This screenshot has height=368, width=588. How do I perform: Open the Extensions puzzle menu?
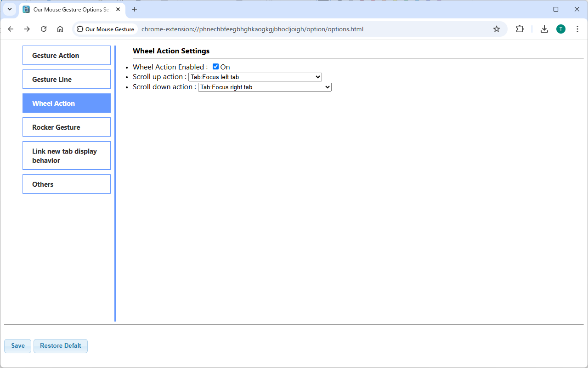(520, 29)
